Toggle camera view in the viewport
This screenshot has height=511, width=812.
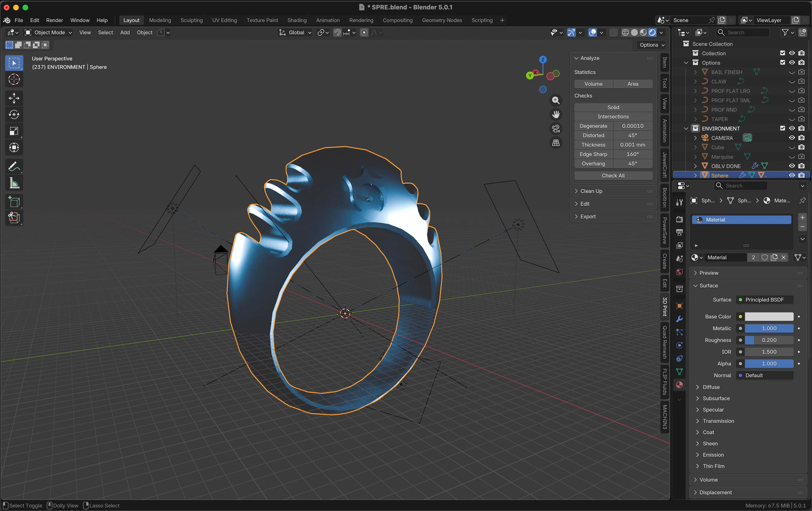(x=555, y=129)
